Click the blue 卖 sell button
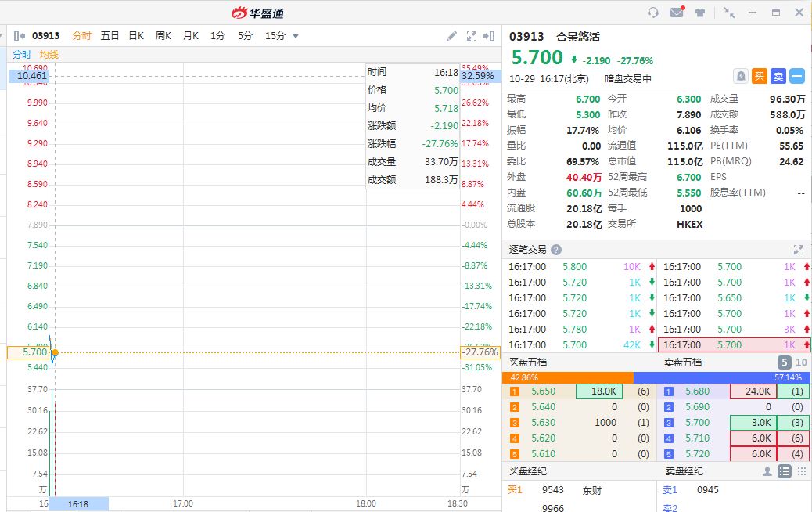The height and width of the screenshot is (512, 812). tap(778, 76)
